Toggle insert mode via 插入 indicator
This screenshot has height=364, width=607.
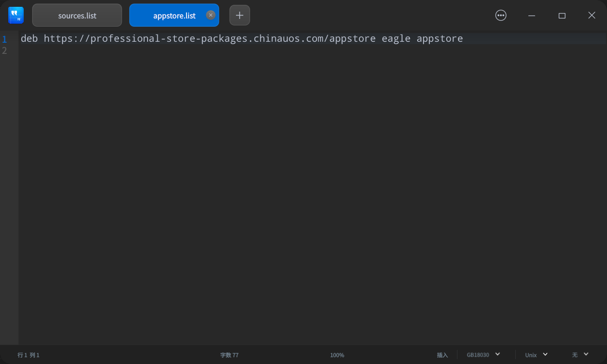[x=442, y=355]
